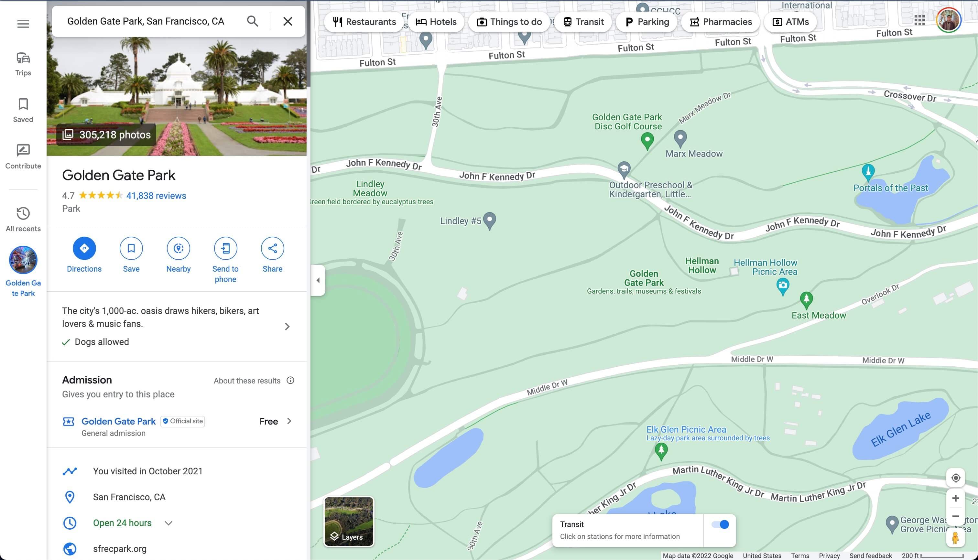Open the 305,218 photos gallery

pyautogui.click(x=107, y=135)
